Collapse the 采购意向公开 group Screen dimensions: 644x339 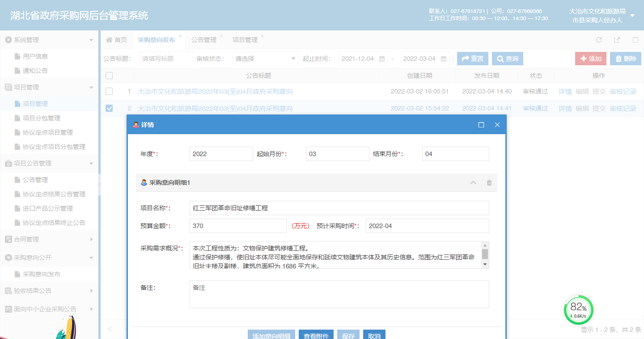pos(91,258)
